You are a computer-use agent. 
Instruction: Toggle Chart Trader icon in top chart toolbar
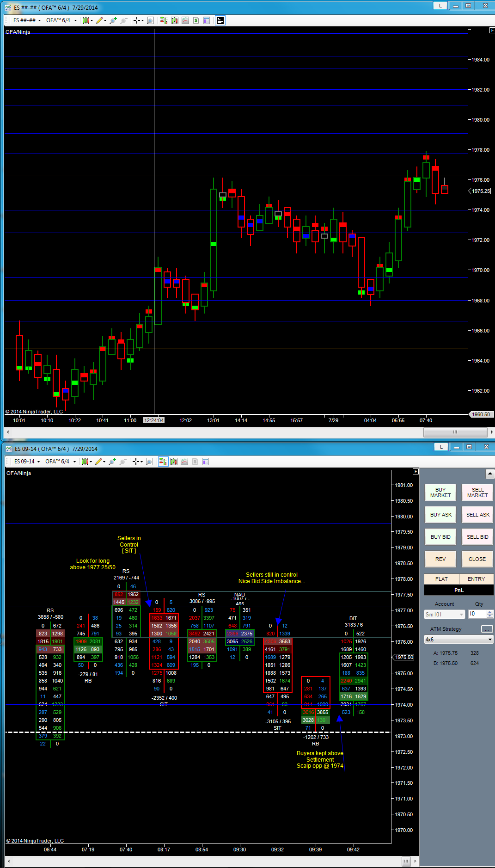[164, 20]
